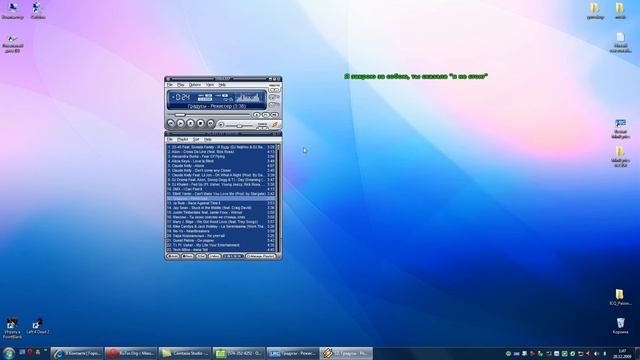Pause playback in Winamp

click(190, 123)
